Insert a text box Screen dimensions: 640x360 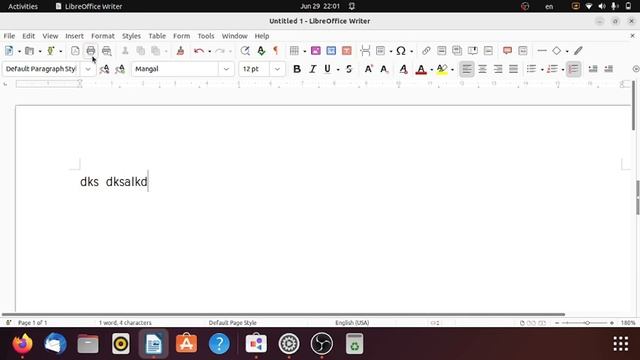[x=347, y=51]
